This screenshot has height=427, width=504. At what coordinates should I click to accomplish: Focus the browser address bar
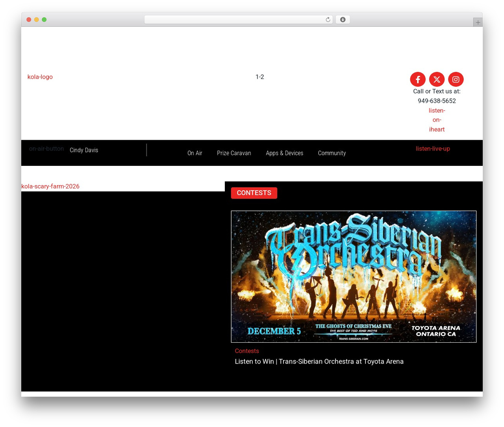(x=238, y=20)
